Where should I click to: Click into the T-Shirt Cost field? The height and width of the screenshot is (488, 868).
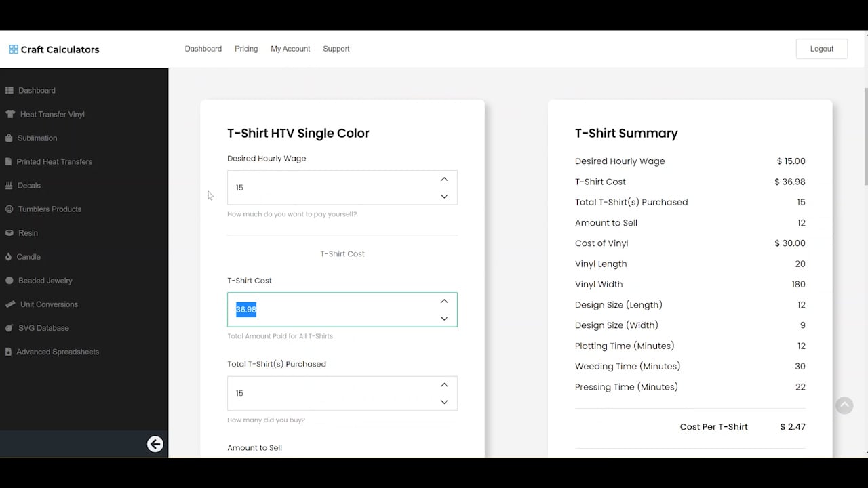[x=342, y=310]
